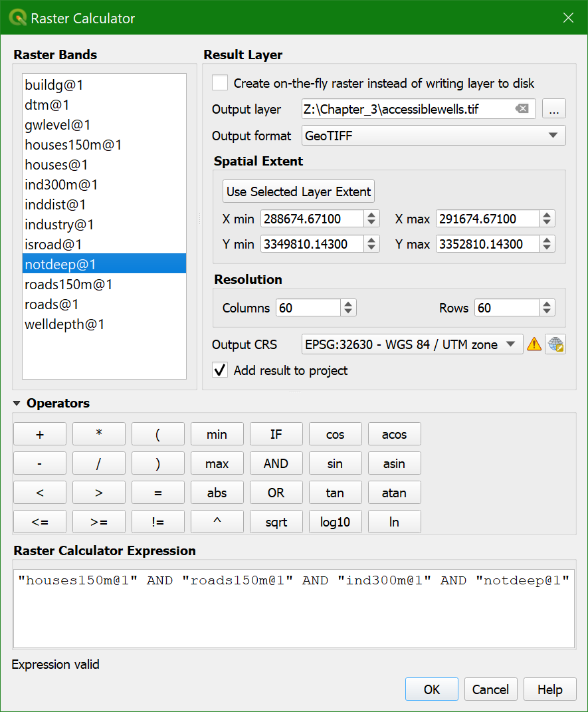This screenshot has width=588, height=712.
Task: Select ind300m@1 raster band
Action: coord(104,185)
